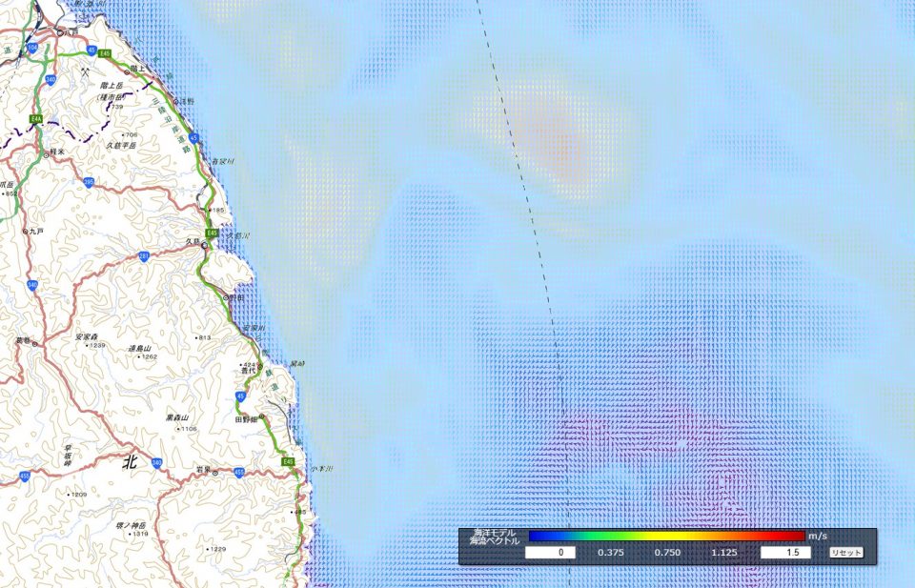
Task: Click the 1.125 scale label
Action: coord(724,553)
